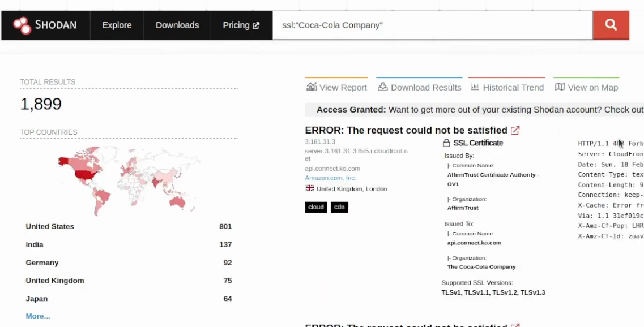Click the magnifying glass search icon
Screen dimensions: 644x327
pyautogui.click(x=611, y=25)
